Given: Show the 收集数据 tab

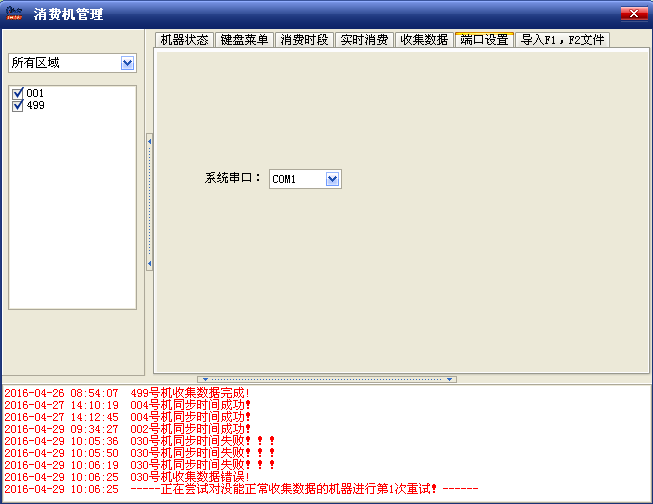Looking at the screenshot, I should [x=423, y=40].
